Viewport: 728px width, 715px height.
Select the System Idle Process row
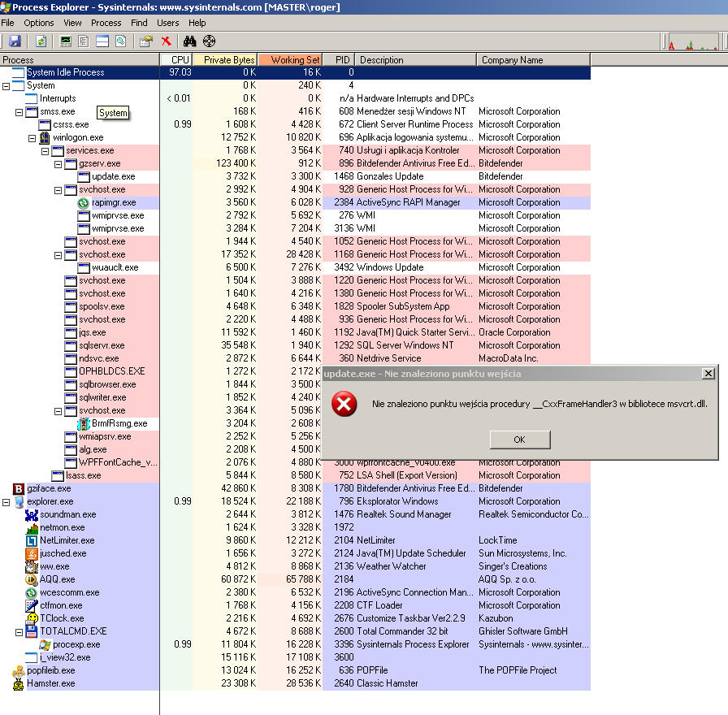(x=295, y=72)
